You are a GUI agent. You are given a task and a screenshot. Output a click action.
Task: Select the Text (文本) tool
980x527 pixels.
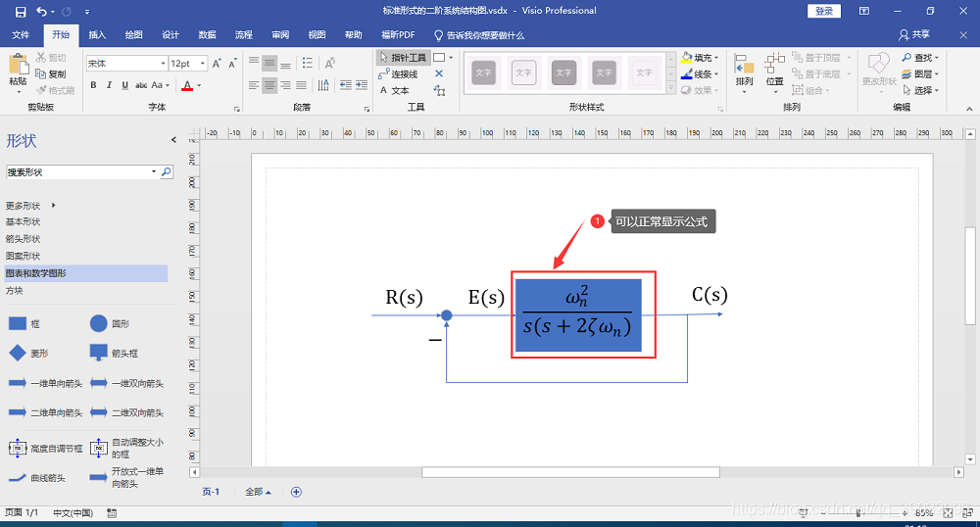[x=394, y=90]
